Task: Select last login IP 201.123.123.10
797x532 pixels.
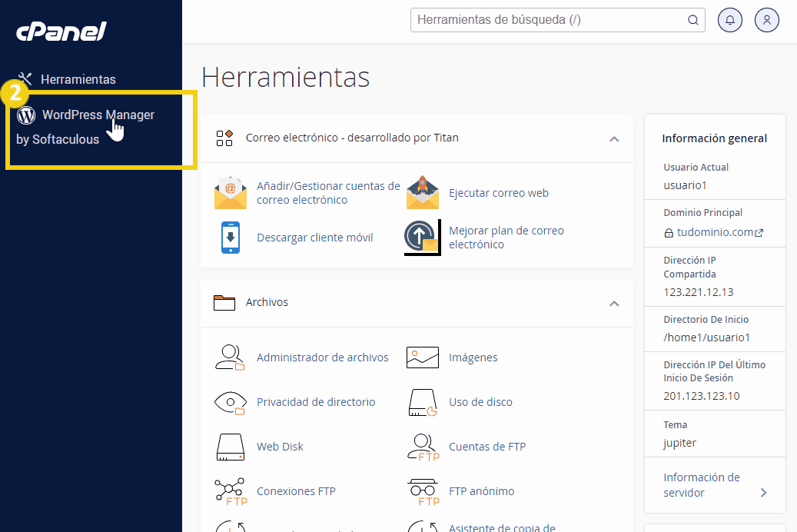Action: 702,396
